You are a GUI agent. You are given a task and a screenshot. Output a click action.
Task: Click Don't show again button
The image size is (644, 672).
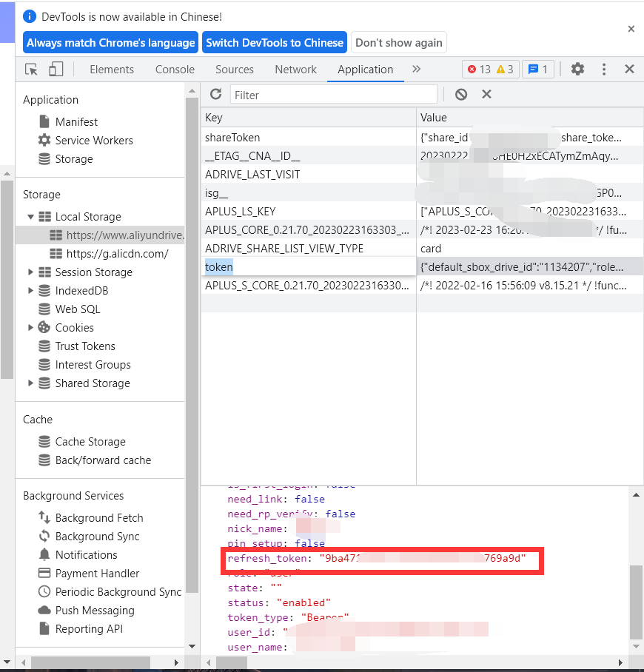[399, 42]
